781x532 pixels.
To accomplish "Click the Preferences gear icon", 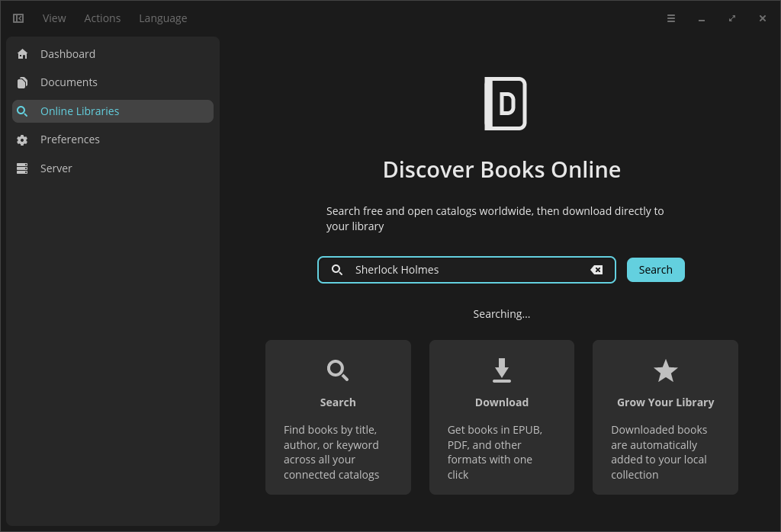I will point(22,139).
